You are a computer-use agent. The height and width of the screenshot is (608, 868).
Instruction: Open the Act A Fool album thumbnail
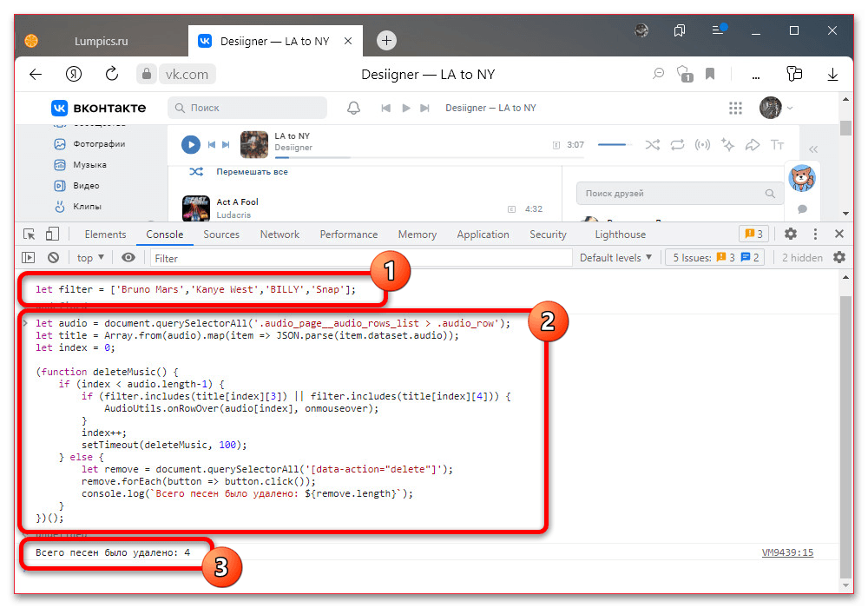[x=196, y=208]
